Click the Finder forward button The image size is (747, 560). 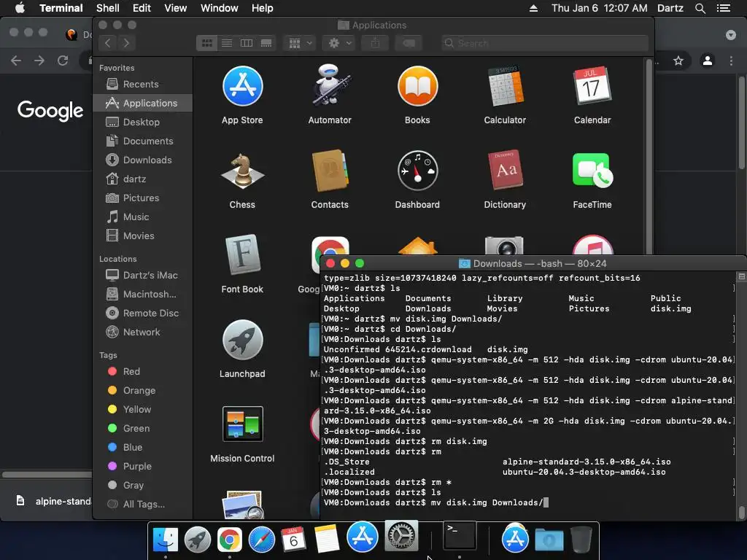(x=126, y=43)
